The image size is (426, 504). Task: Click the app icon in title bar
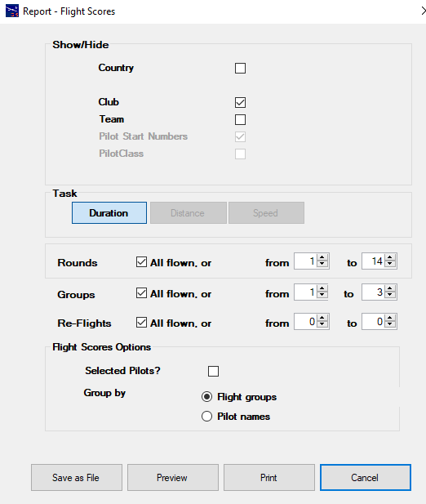point(12,11)
